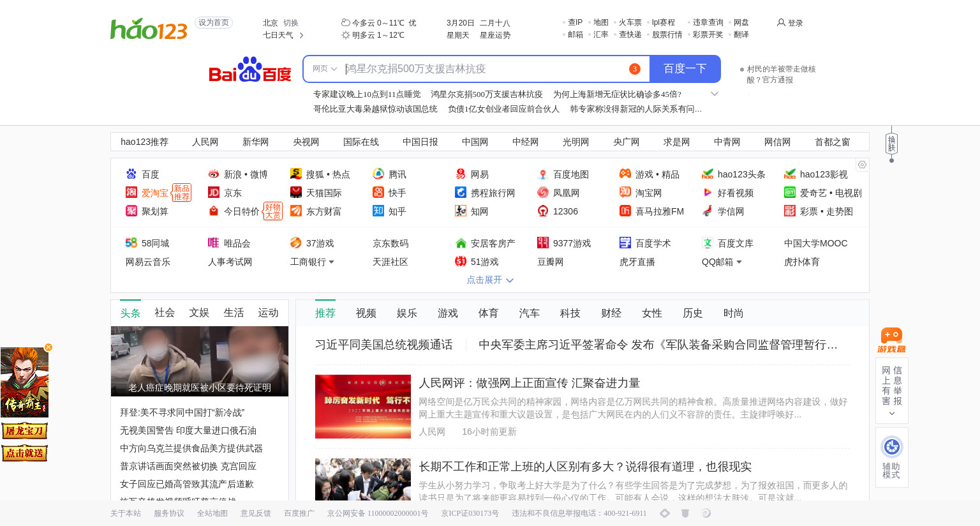Open the 网页 search type dropdown
The height and width of the screenshot is (526, 980).
coord(325,69)
